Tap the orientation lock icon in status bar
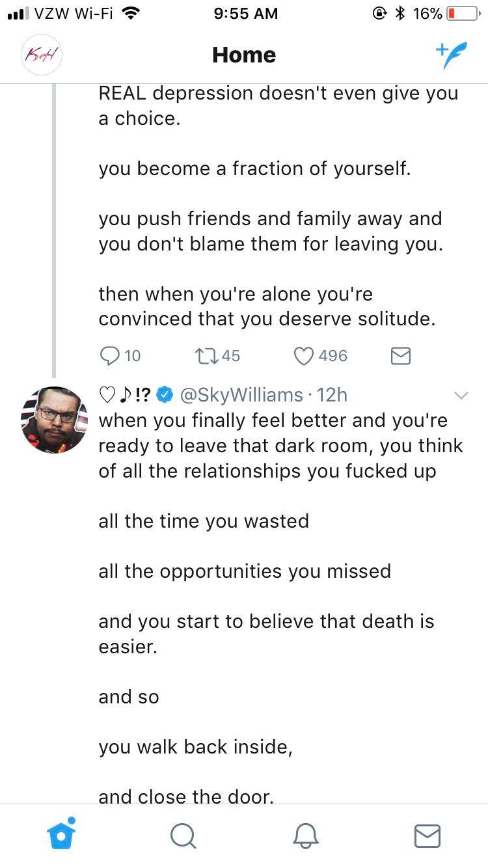Viewport: 488px width, 868px height. pyautogui.click(x=379, y=12)
